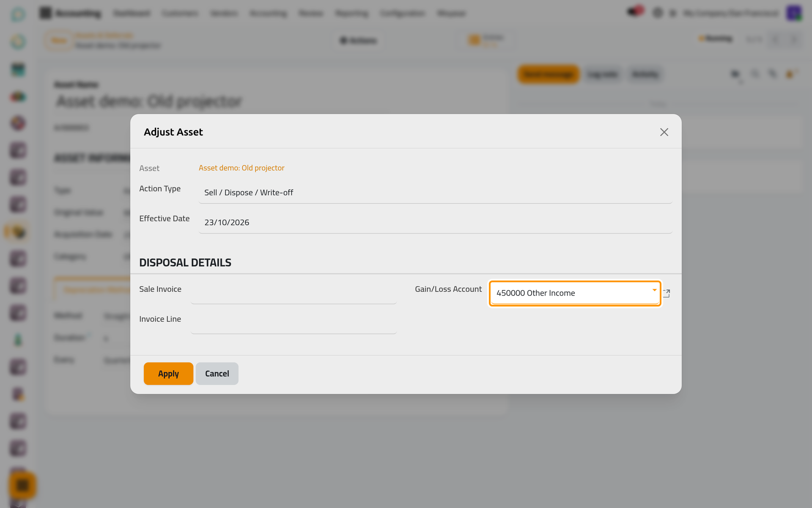
Task: Click the messages notification icon
Action: coord(635,12)
